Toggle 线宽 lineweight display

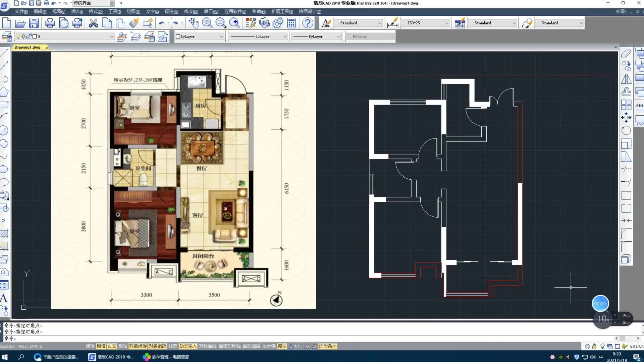(x=173, y=346)
